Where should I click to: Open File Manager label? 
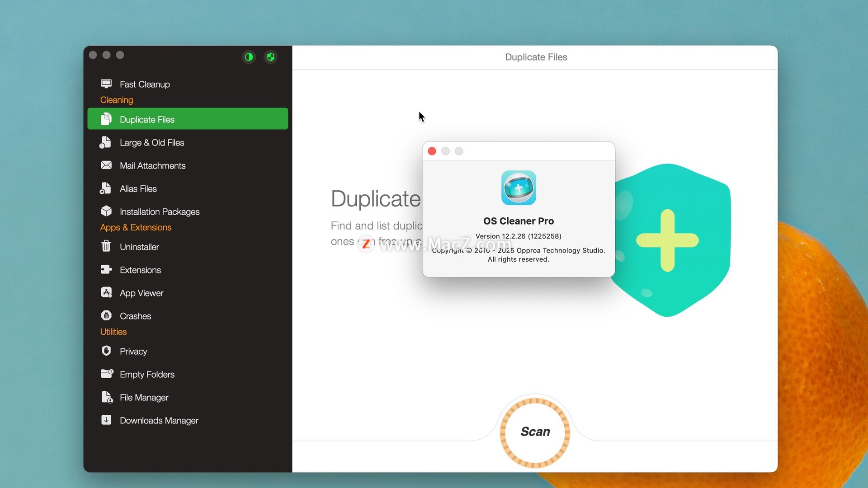[144, 397]
